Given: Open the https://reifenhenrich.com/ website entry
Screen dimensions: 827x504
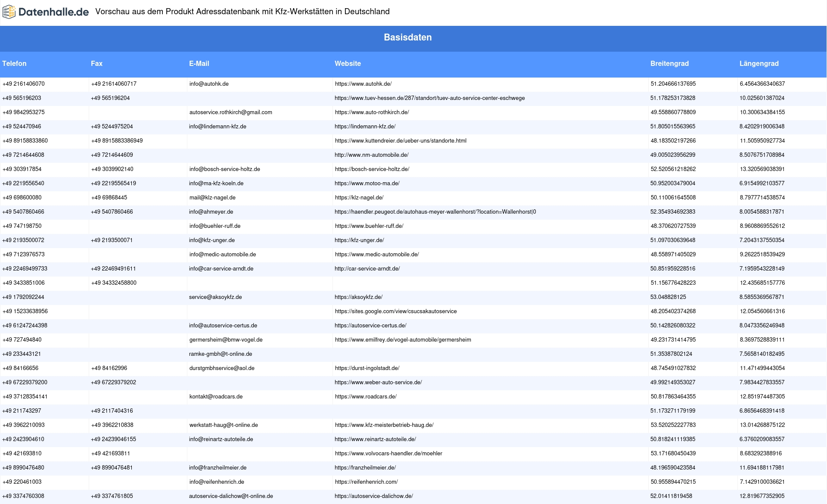Looking at the screenshot, I should click(x=366, y=482).
